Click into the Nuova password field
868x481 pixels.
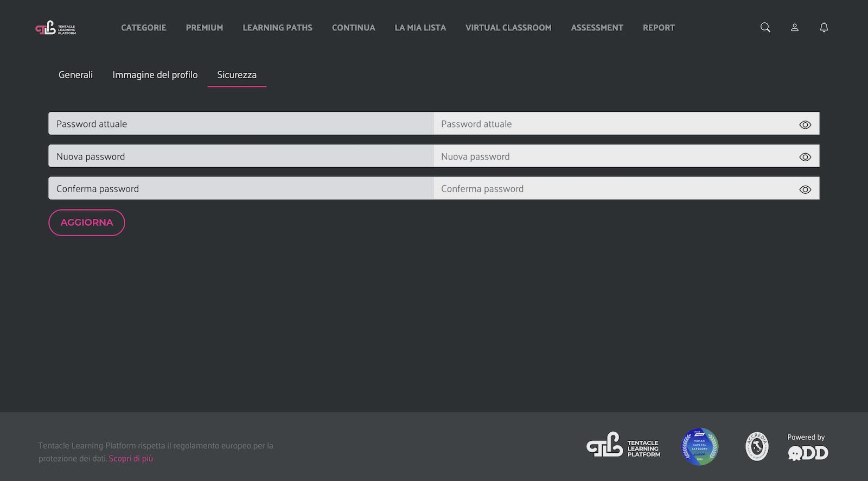[613, 156]
